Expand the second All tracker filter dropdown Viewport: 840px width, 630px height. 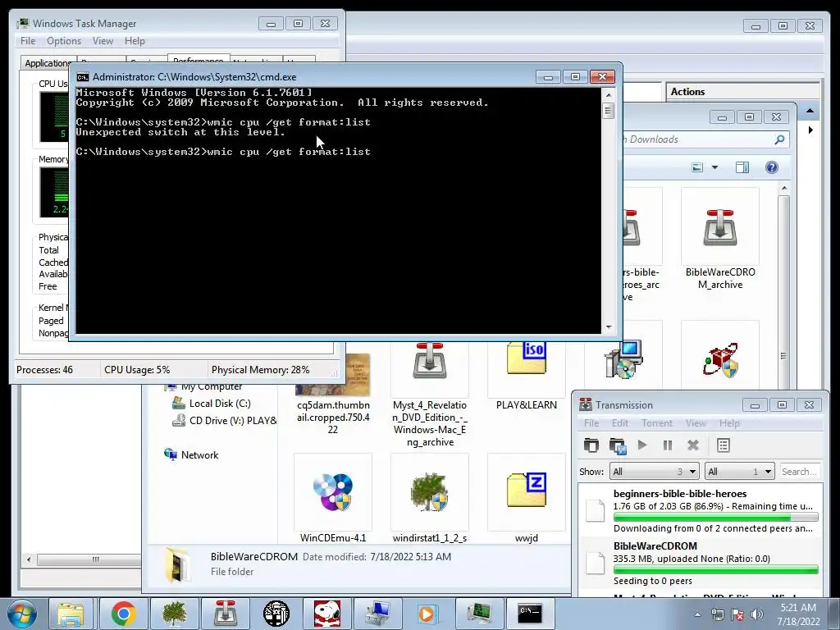point(740,472)
